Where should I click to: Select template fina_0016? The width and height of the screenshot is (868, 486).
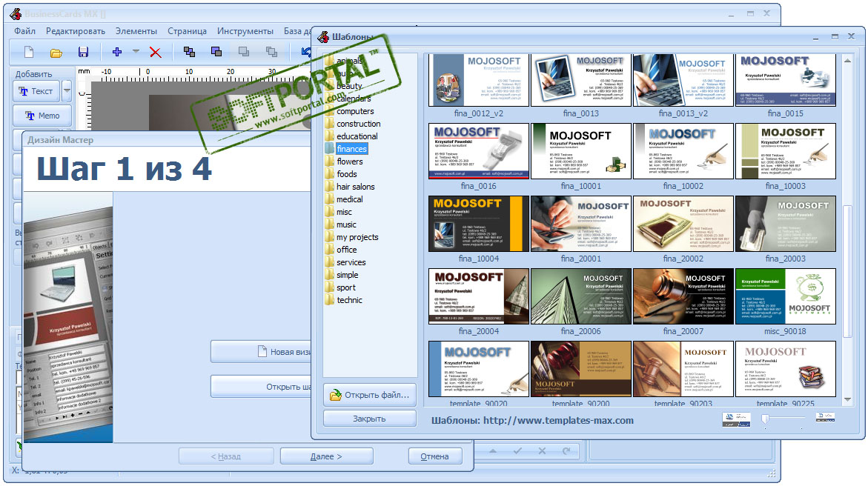(479, 151)
